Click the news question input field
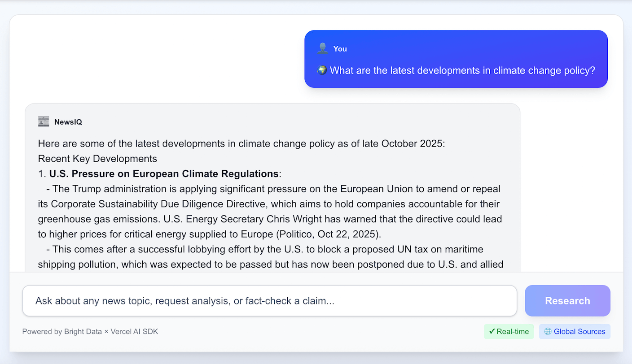The height and width of the screenshot is (364, 632). tap(269, 301)
